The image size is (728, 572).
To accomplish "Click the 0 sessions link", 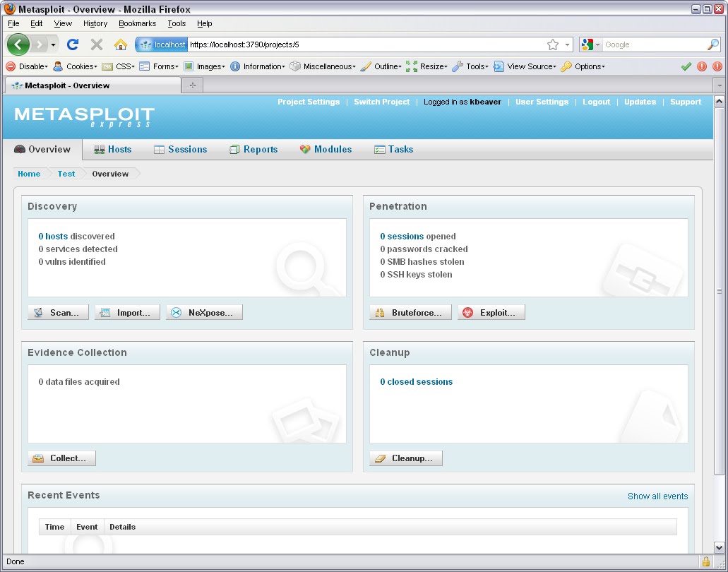I will (402, 237).
